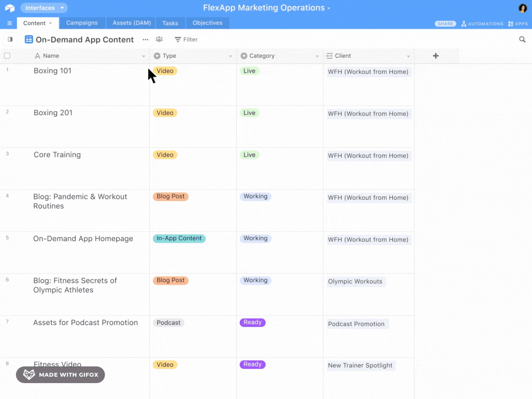Open Filter options for the view
Screen dimensions: 532x399
click(x=186, y=39)
